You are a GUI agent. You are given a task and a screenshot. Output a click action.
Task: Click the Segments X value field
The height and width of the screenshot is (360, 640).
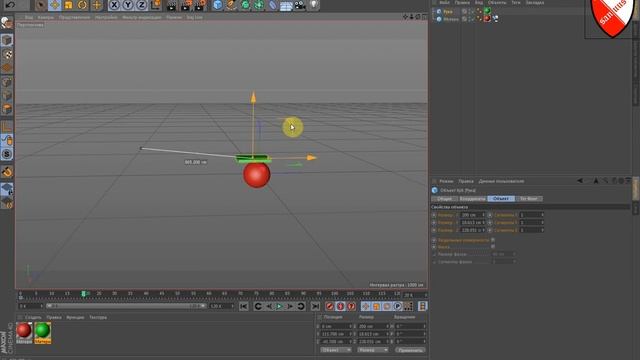(x=531, y=215)
